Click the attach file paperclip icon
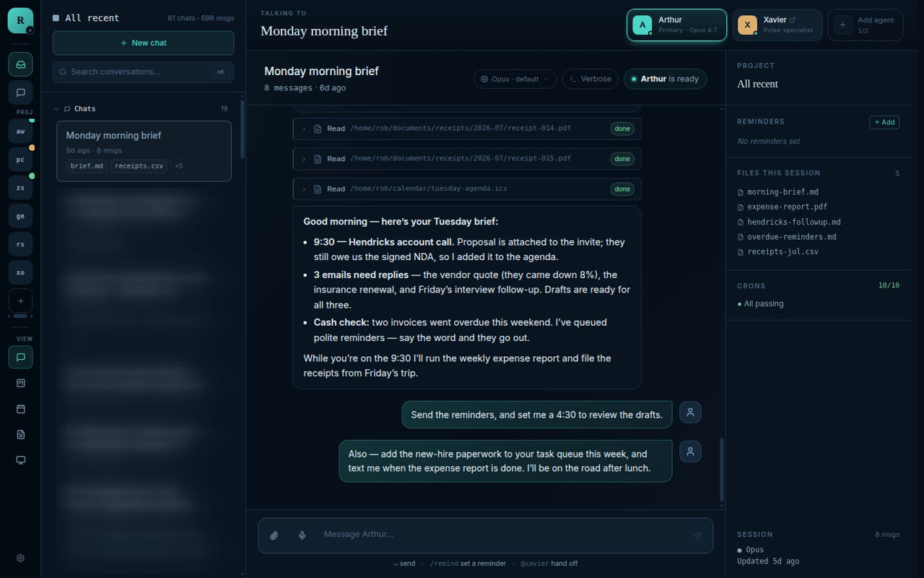 [x=274, y=535]
